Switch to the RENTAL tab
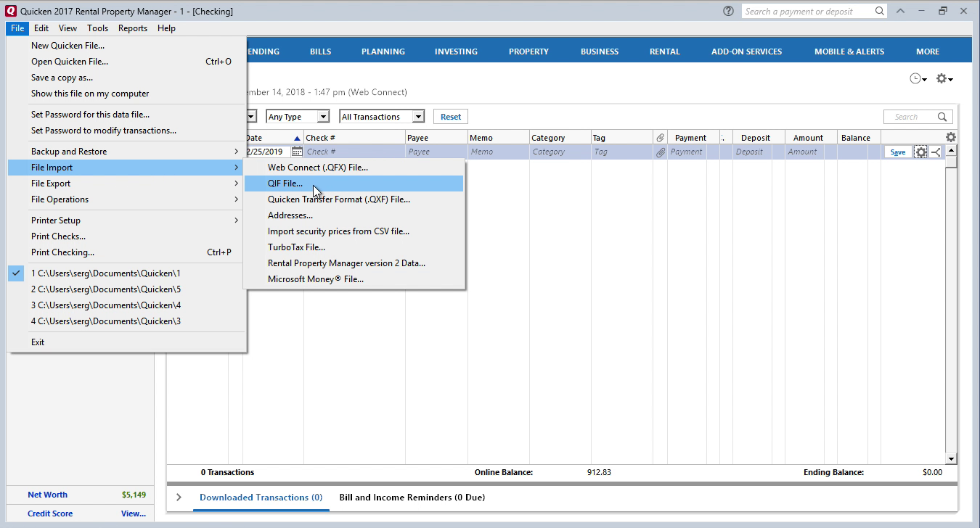Screen dimensions: 980x528 [x=665, y=51]
